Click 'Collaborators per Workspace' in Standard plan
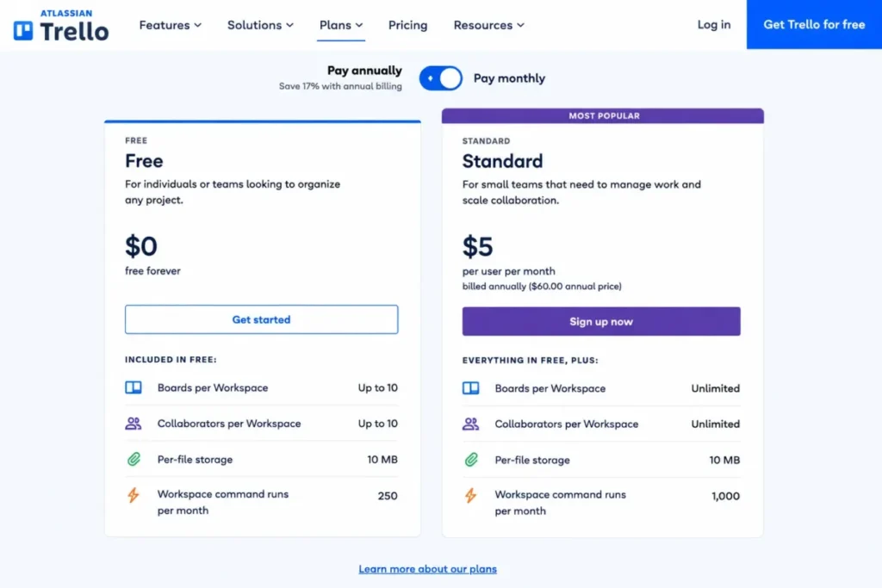This screenshot has width=882, height=588. 567,424
